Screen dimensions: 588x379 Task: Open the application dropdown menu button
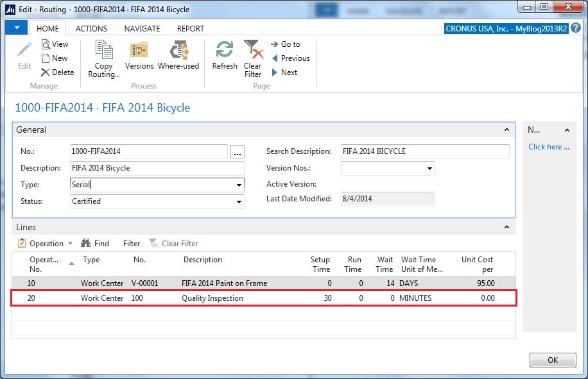[17, 28]
